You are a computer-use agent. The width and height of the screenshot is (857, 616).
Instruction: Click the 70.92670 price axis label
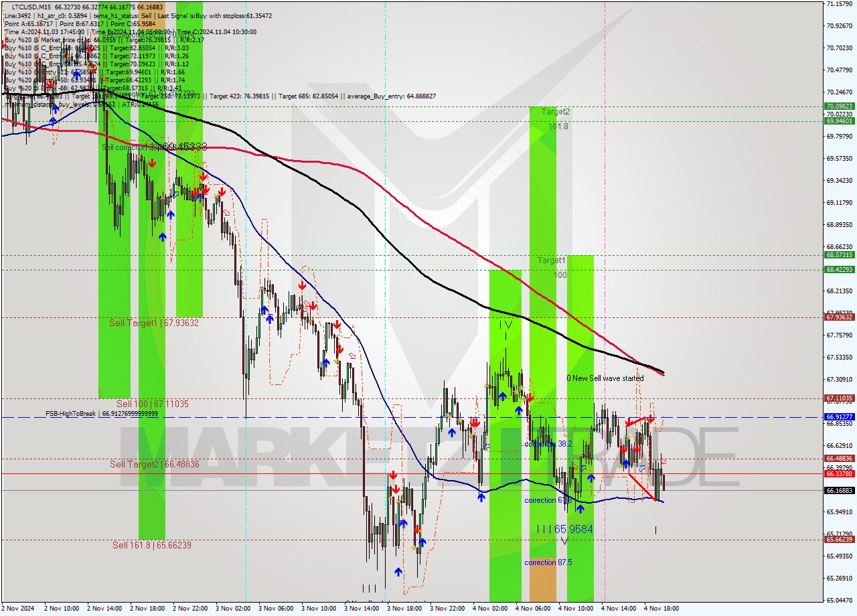[839, 25]
